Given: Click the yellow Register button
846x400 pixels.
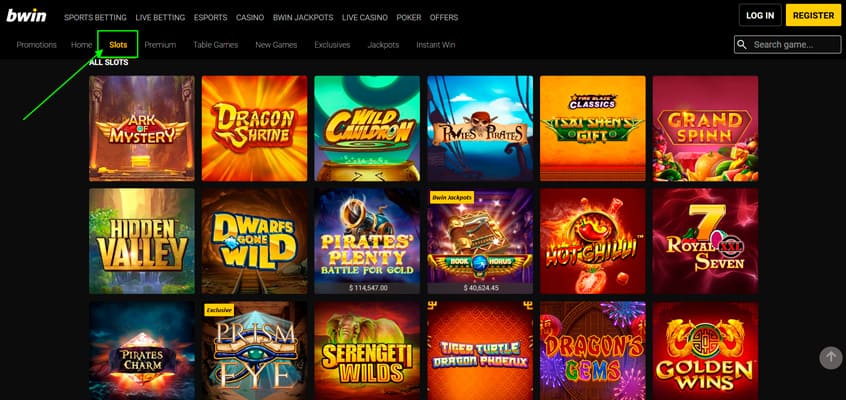Looking at the screenshot, I should tap(814, 15).
